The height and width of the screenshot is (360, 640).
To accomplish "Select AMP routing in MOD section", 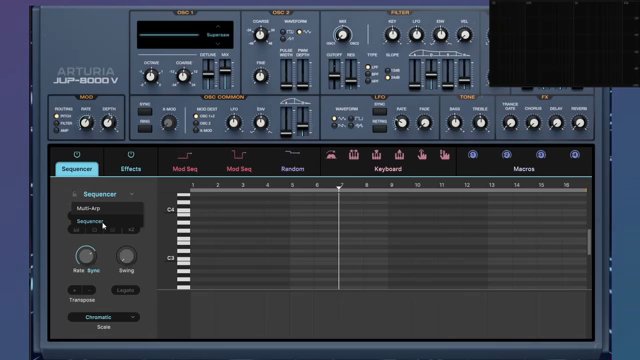I will pyautogui.click(x=56, y=131).
